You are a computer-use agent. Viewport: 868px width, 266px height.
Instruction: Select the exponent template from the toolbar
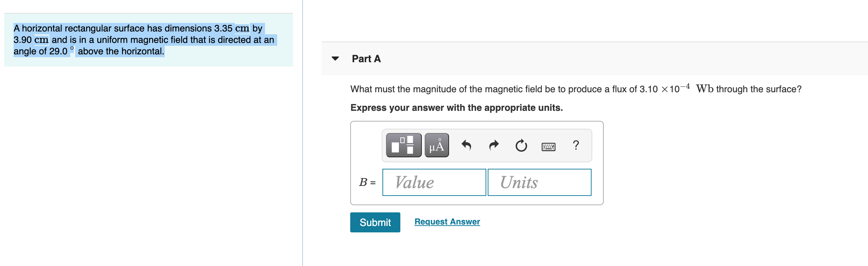[404, 146]
